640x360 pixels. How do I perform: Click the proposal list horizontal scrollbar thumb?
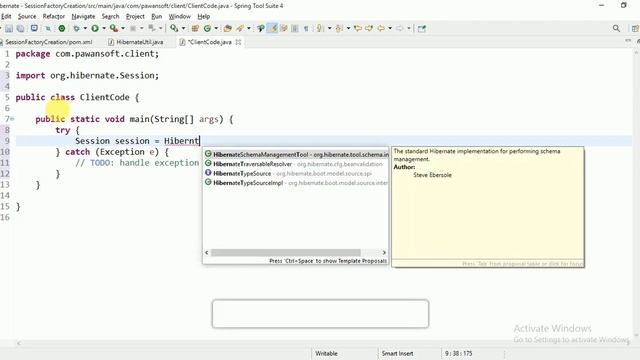click(286, 253)
